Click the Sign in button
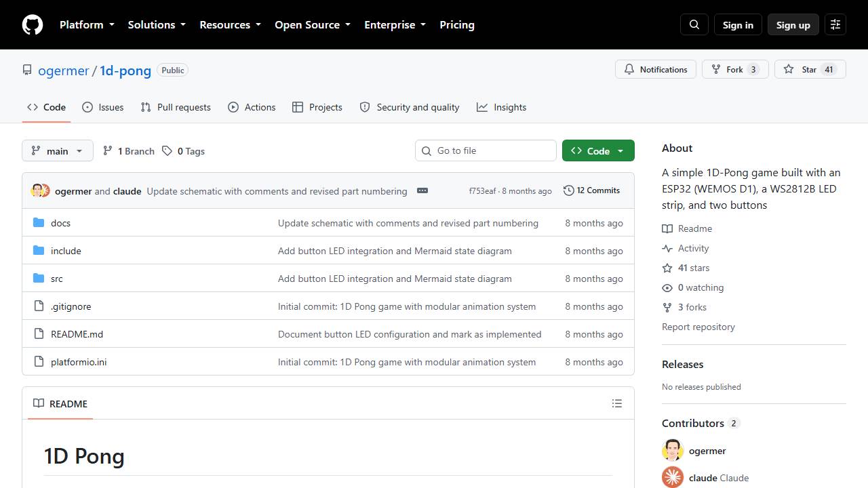The image size is (868, 488). coord(738,25)
